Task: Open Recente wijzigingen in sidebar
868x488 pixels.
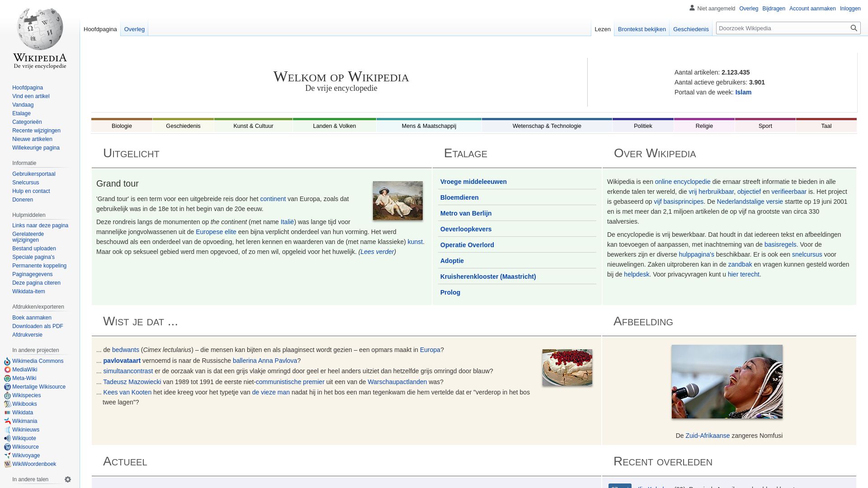Action: [x=36, y=131]
